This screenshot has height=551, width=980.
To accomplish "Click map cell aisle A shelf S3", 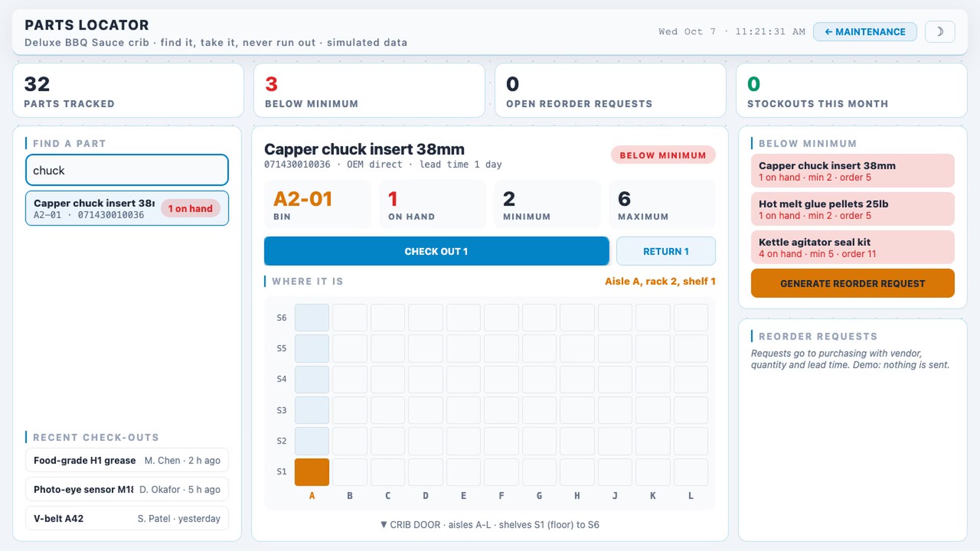I will pos(312,410).
